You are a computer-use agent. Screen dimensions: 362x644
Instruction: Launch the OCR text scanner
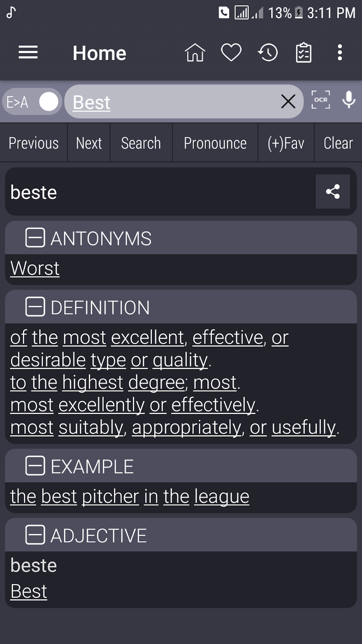click(320, 100)
